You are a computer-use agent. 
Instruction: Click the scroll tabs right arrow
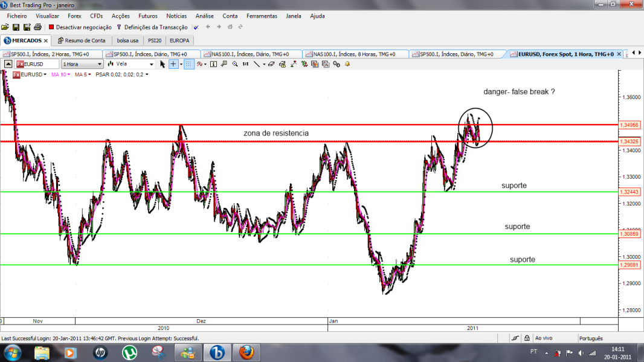coord(640,53)
